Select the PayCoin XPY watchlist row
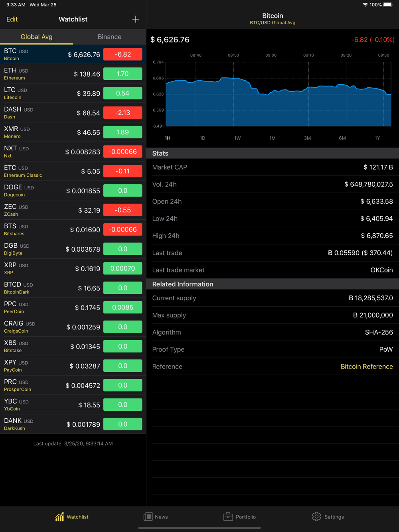 73,366
